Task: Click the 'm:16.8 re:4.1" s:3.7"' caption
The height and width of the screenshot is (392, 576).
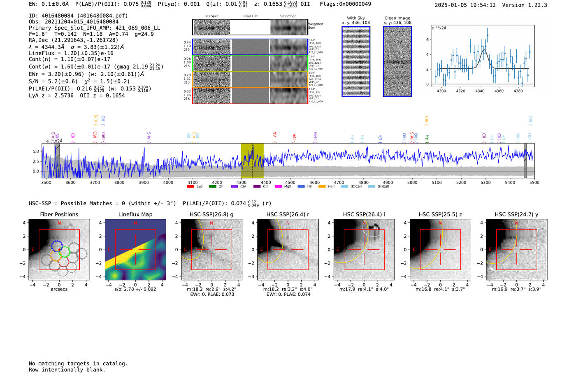Action: coord(440,289)
